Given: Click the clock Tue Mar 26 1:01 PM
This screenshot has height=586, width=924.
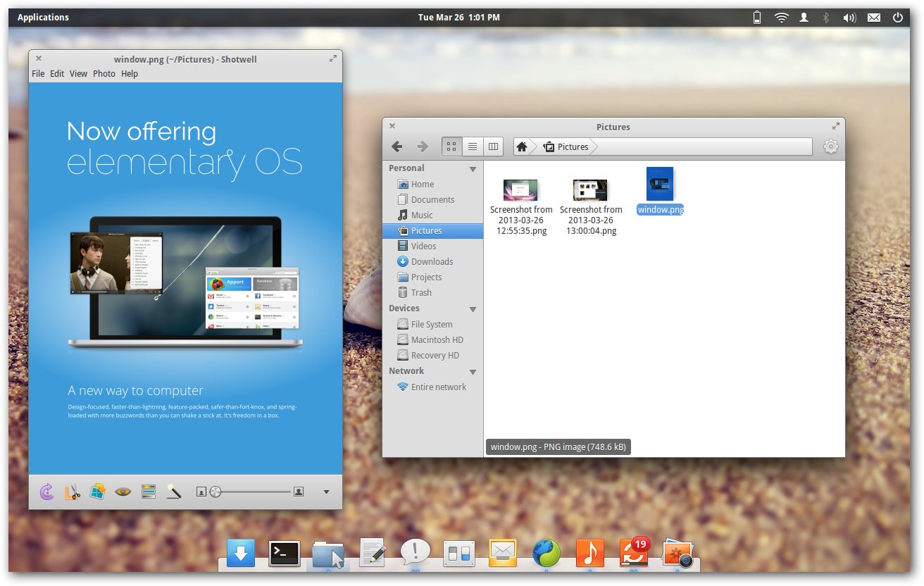Looking at the screenshot, I should pyautogui.click(x=459, y=17).
